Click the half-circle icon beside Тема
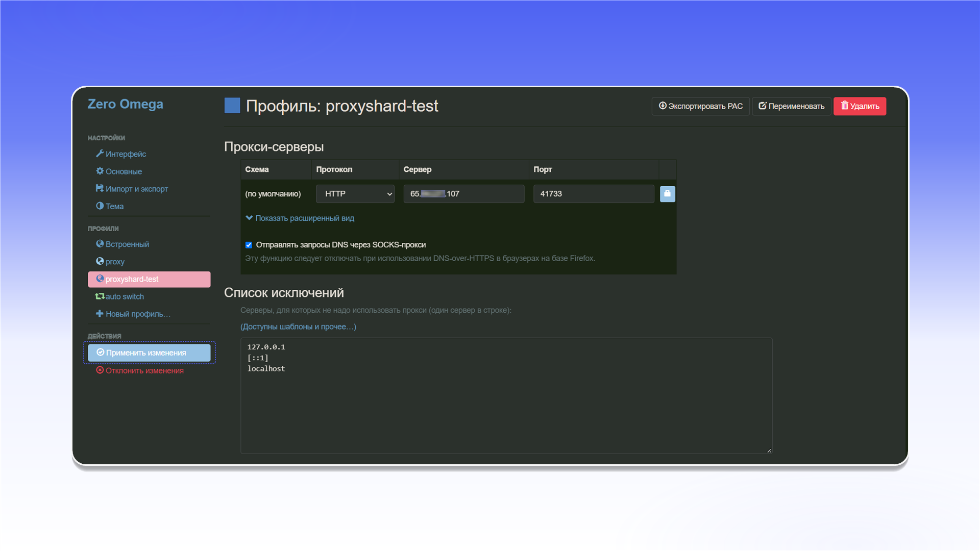 [x=100, y=206]
